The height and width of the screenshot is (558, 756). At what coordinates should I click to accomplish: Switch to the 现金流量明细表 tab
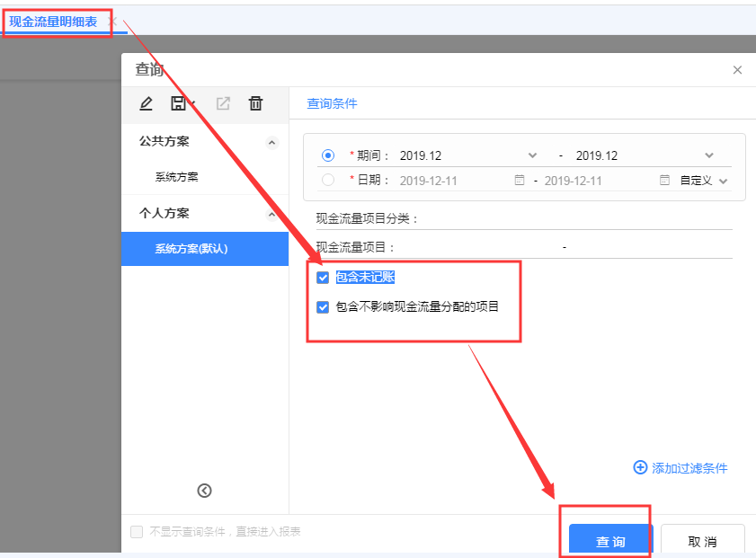pos(53,22)
